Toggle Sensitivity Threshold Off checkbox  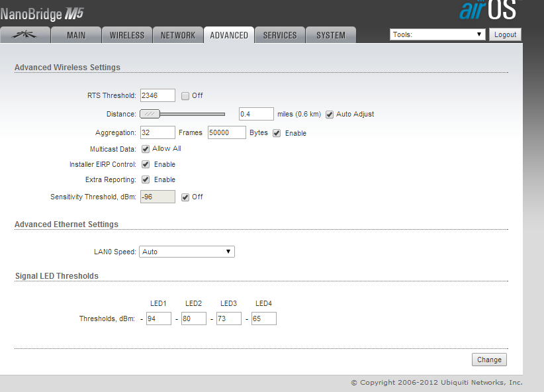tap(185, 197)
